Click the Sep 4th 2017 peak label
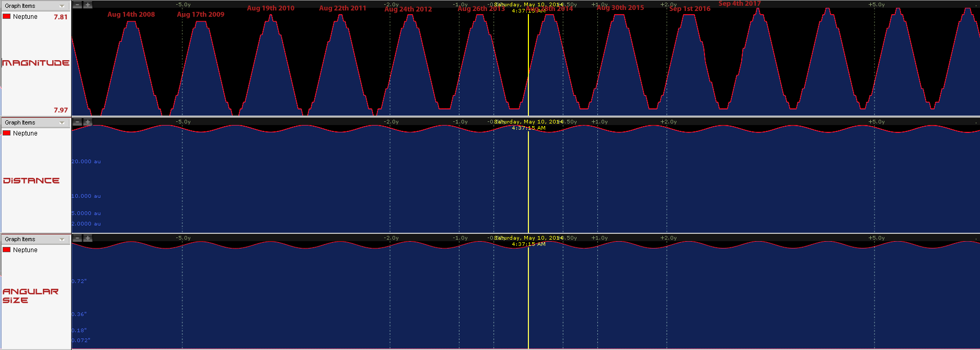The height and width of the screenshot is (350, 980). tap(740, 4)
